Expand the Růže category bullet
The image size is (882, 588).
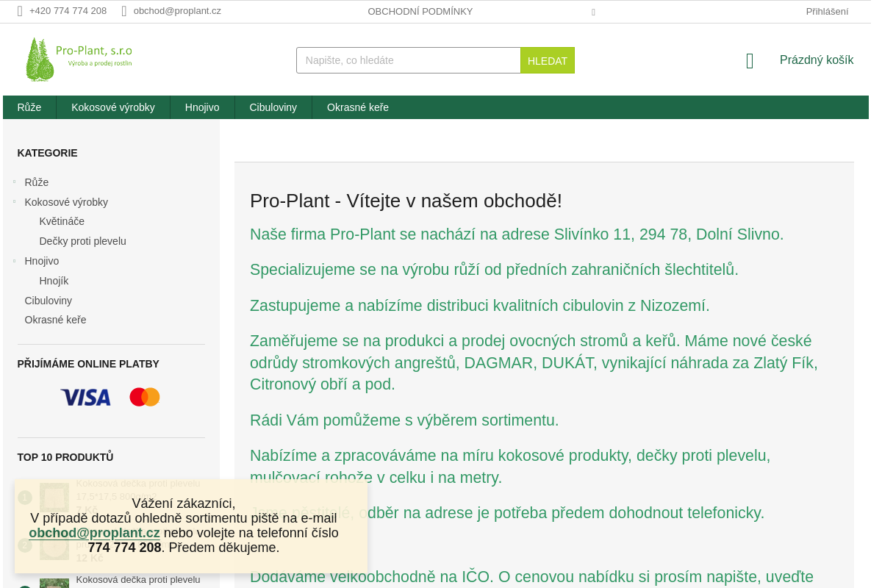click(14, 182)
